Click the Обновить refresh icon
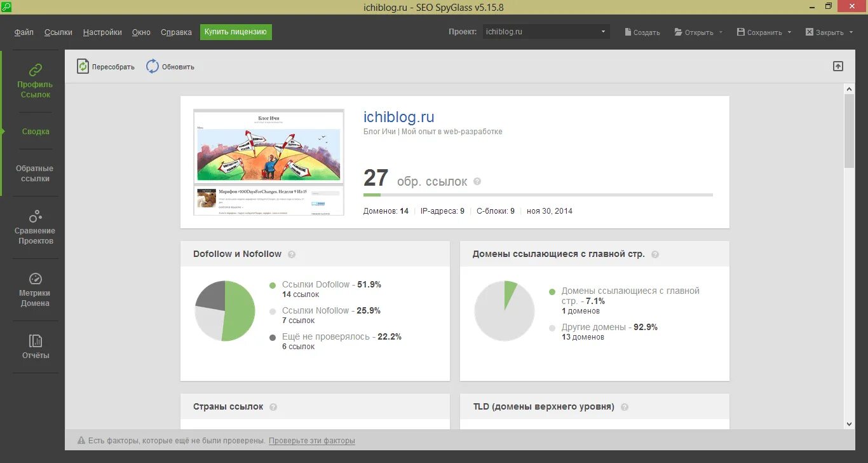 (153, 66)
